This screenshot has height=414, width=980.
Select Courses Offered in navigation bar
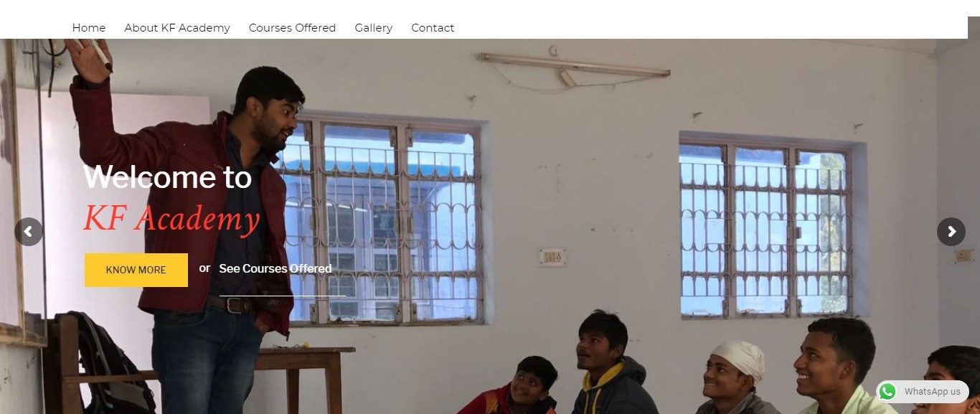(292, 28)
